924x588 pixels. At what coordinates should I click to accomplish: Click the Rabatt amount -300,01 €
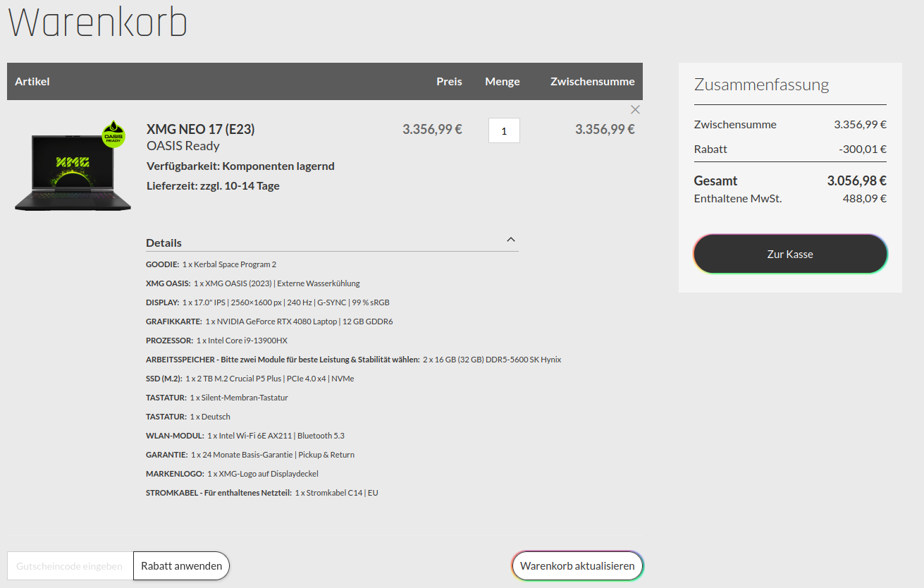coord(863,149)
